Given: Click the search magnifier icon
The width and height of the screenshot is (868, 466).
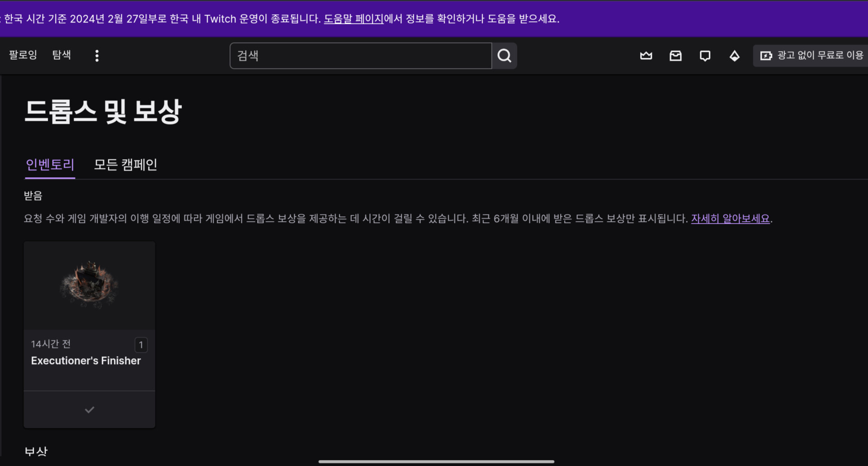Looking at the screenshot, I should (x=504, y=56).
